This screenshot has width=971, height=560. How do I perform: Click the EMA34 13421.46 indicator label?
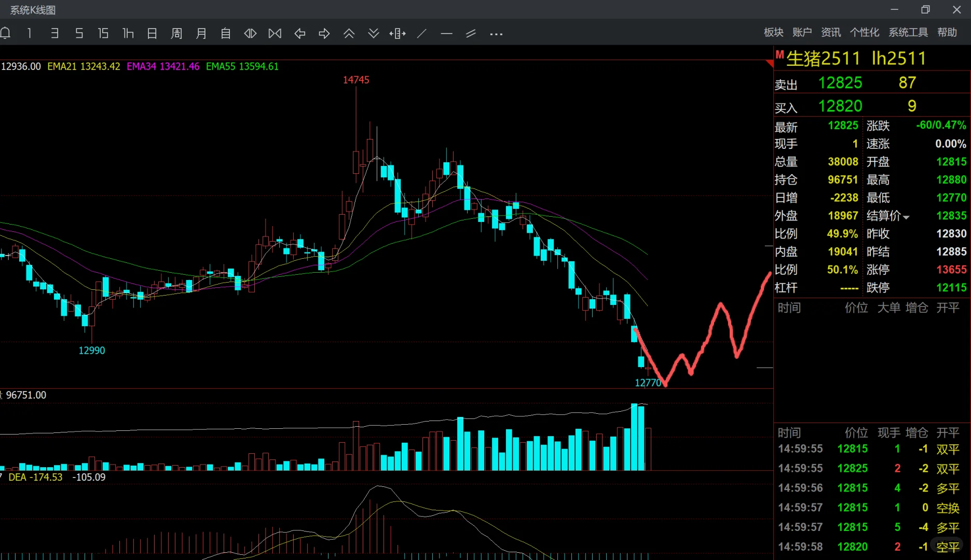[163, 66]
